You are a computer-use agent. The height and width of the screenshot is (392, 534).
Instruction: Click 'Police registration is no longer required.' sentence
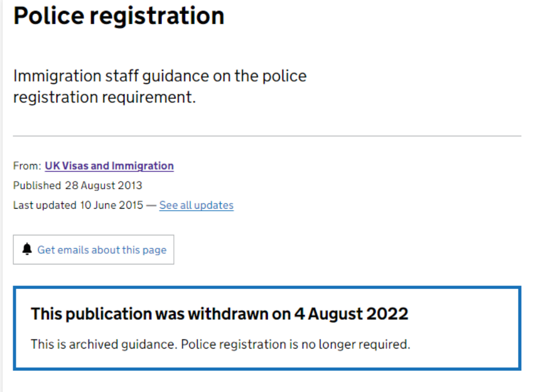295,344
